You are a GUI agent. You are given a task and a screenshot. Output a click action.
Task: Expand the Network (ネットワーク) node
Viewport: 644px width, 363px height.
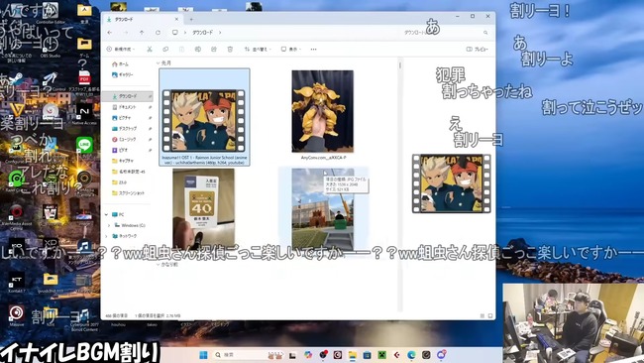pyautogui.click(x=107, y=236)
